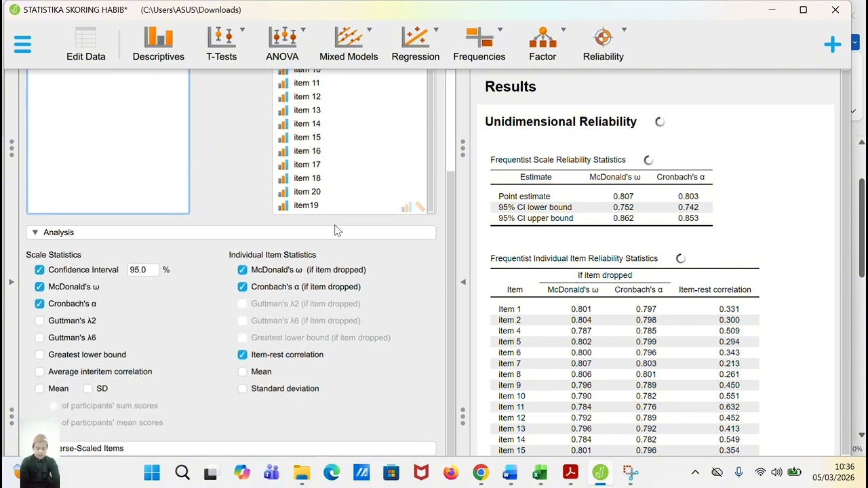This screenshot has height=488, width=868.
Task: Enable Guttman's λ2 checkbox
Action: click(39, 321)
